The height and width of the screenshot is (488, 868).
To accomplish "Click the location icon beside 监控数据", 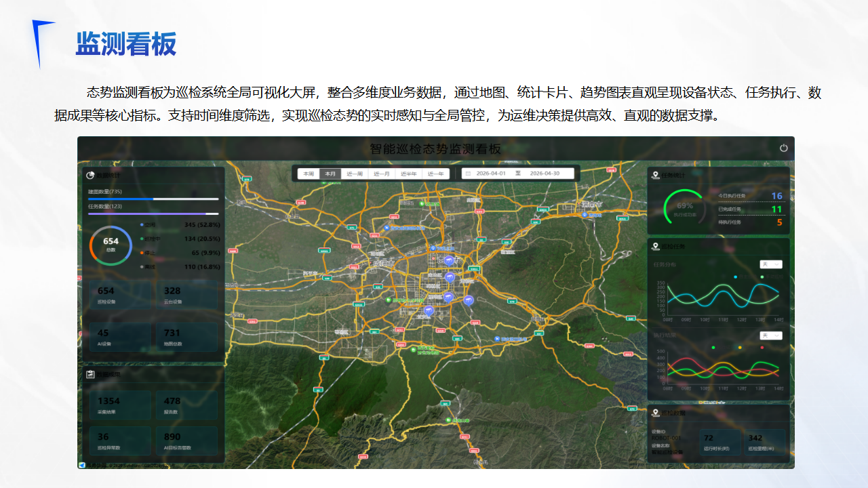I will (655, 413).
